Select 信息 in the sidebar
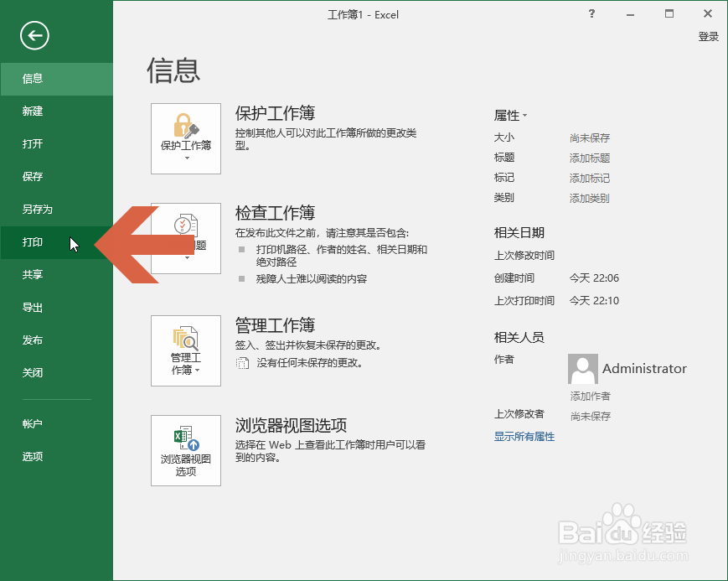The width and height of the screenshot is (728, 581). point(57,79)
